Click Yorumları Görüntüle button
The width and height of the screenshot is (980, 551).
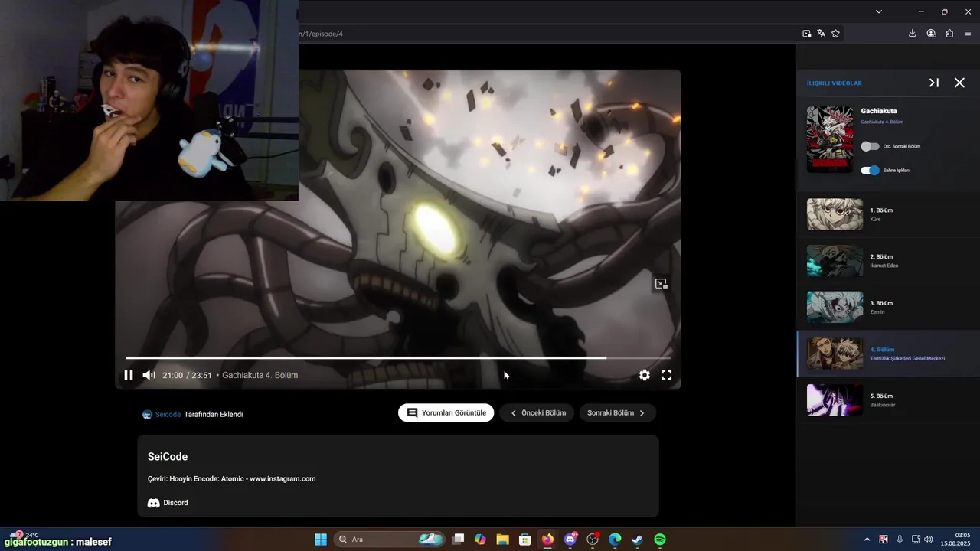pyautogui.click(x=446, y=412)
